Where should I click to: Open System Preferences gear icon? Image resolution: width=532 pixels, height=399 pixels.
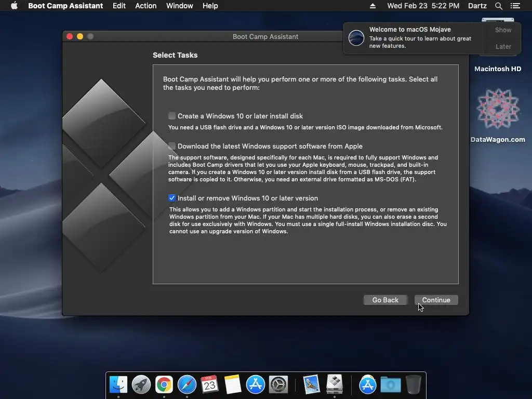pyautogui.click(x=278, y=384)
